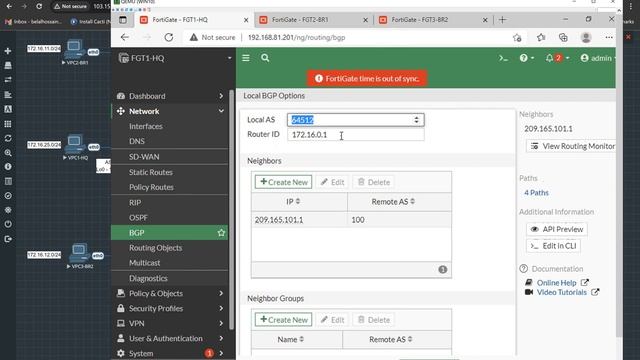Screen dimensions: 640x360
Task: Click the Not secure warning icon
Action: (x=193, y=37)
